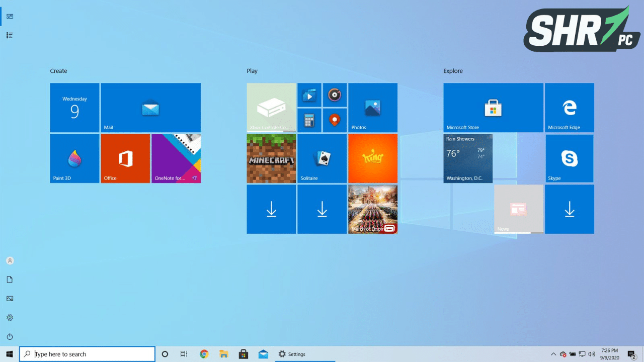Image resolution: width=644 pixels, height=362 pixels.
Task: Open the Documents shortcut icon
Action: (x=10, y=280)
